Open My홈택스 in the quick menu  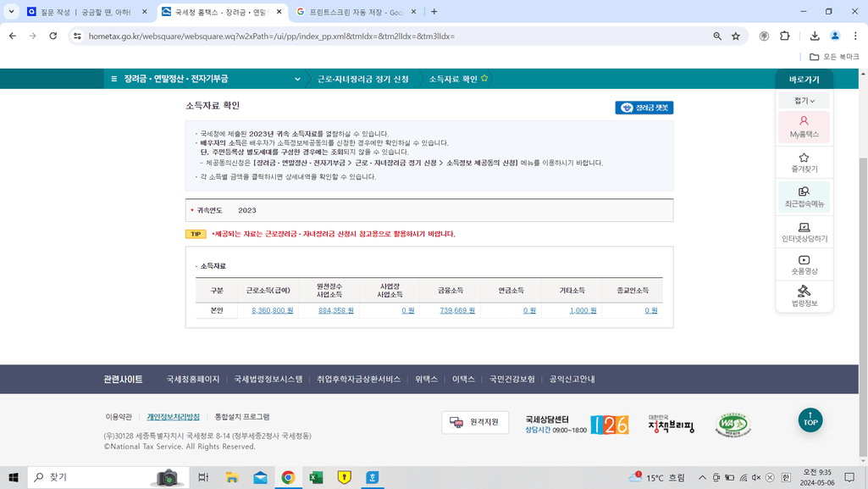pos(804,126)
